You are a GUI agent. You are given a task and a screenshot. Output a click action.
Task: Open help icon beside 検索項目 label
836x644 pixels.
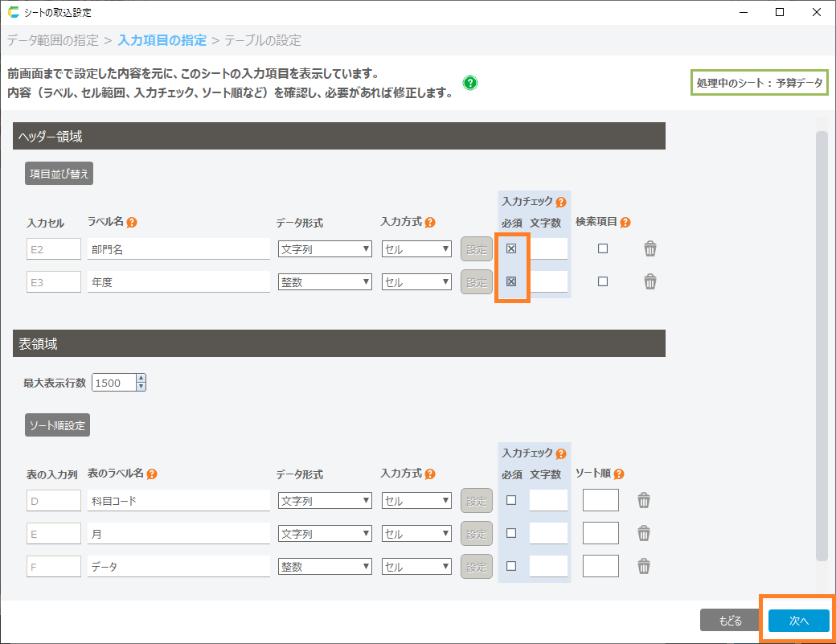coord(625,223)
